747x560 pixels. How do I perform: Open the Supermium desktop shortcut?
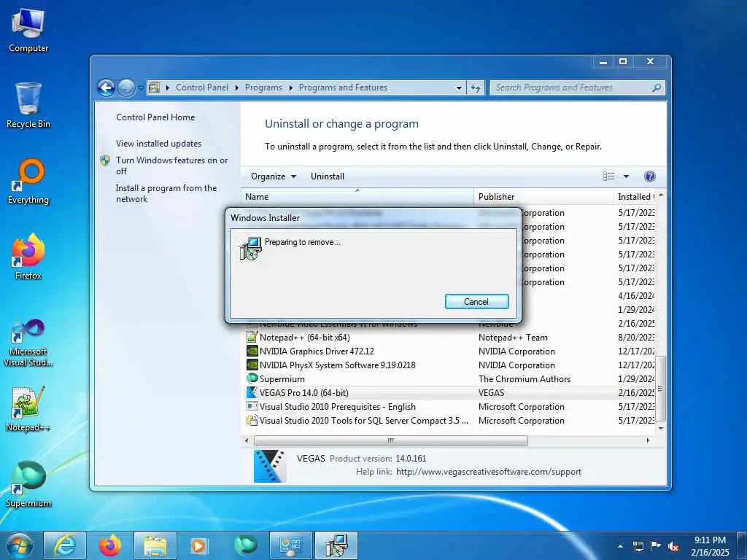click(x=28, y=484)
